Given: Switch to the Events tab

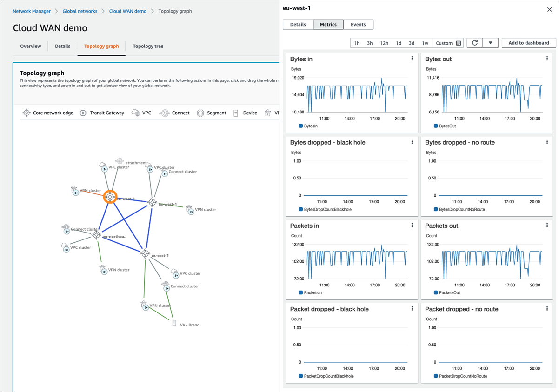Looking at the screenshot, I should (358, 24).
